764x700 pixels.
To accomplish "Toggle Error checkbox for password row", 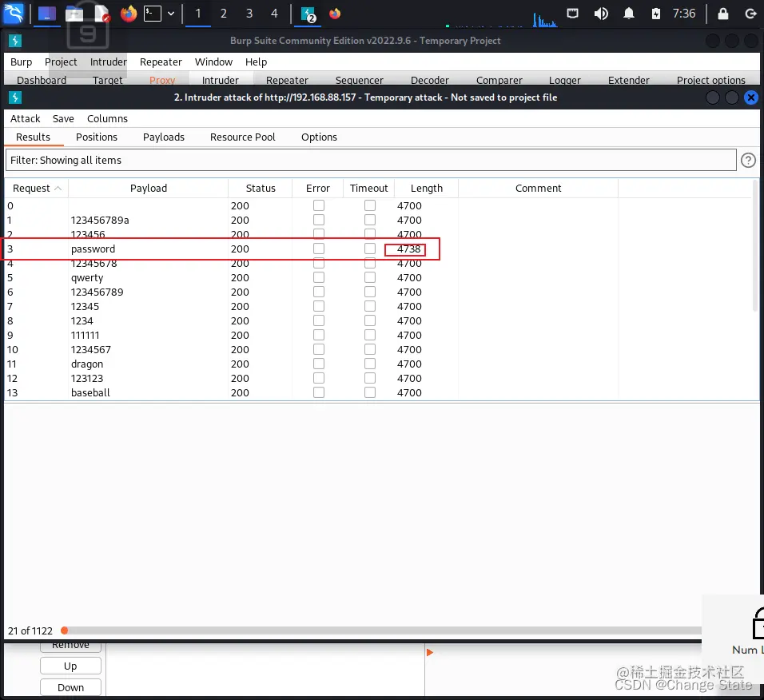I will coord(319,249).
